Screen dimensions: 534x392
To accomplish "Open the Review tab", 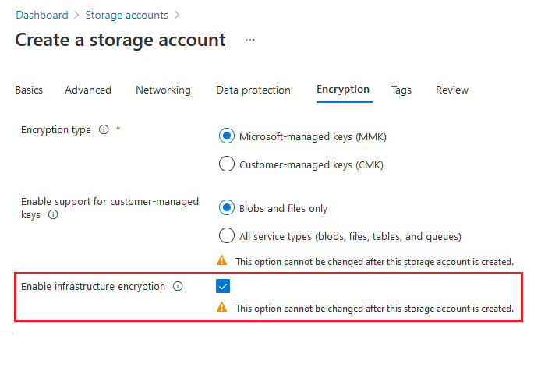I will click(x=452, y=90).
